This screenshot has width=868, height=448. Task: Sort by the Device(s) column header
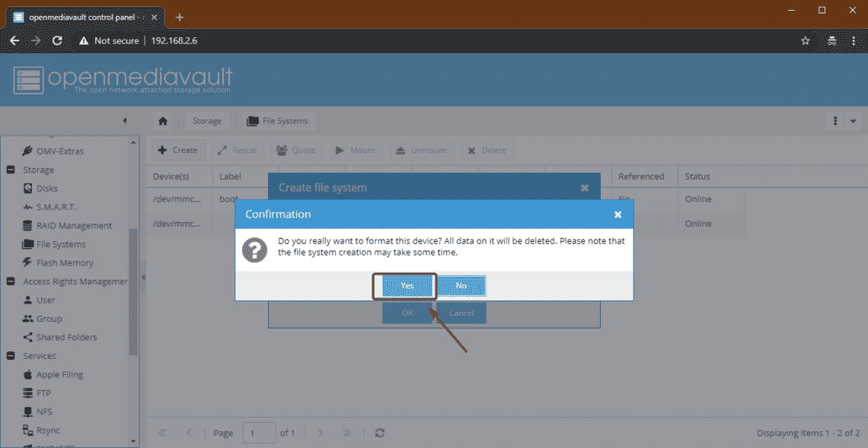point(180,176)
